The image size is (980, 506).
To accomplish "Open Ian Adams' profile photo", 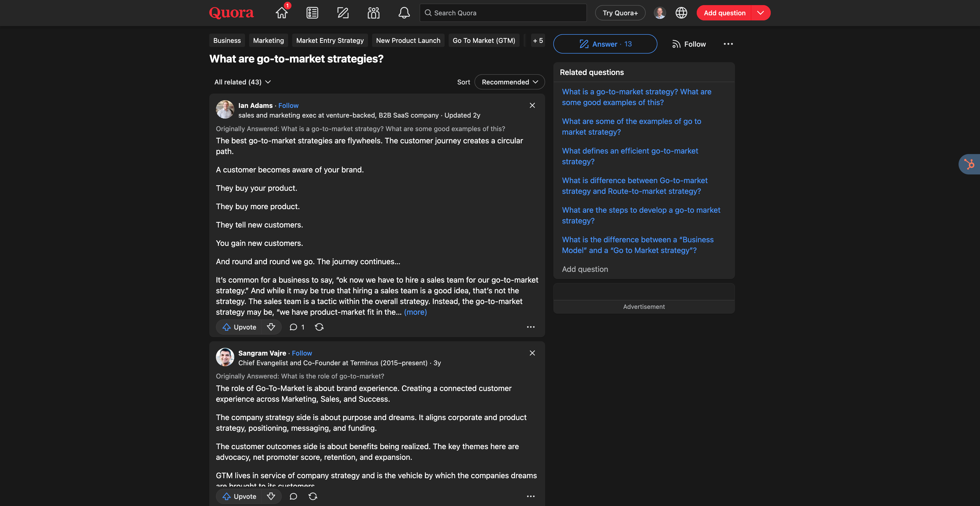I will click(225, 109).
